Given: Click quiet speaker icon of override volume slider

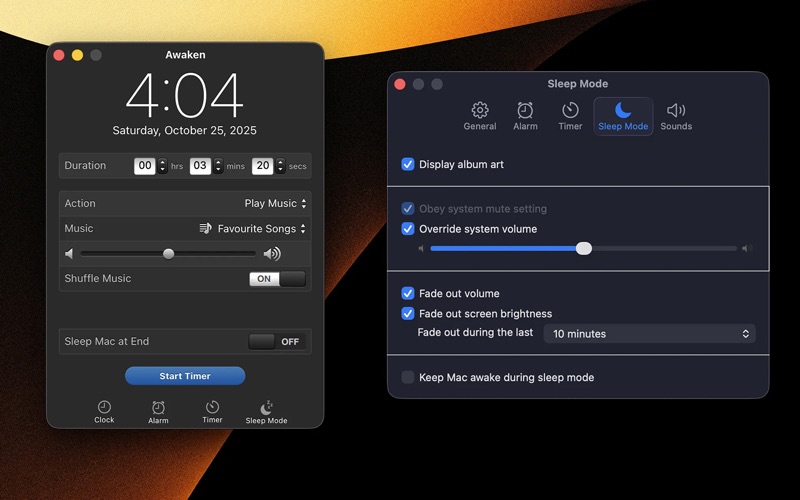Looking at the screenshot, I should coord(421,248).
